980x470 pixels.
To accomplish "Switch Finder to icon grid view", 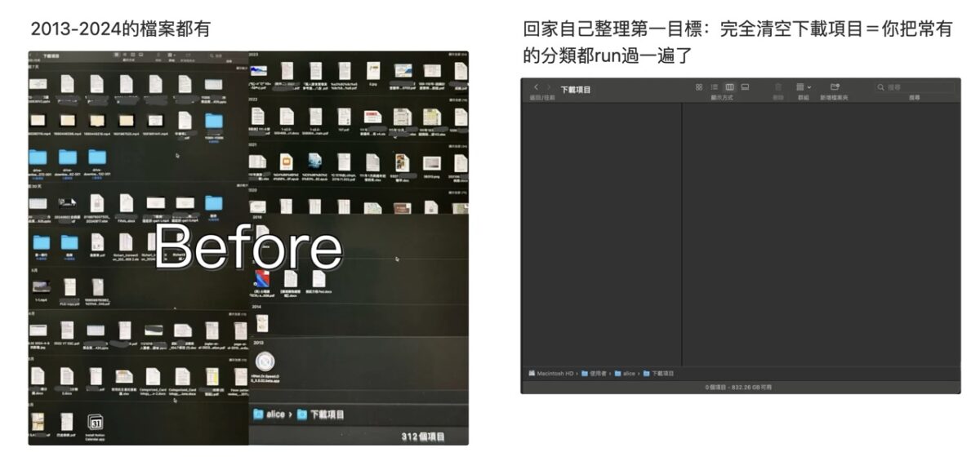I will point(699,87).
